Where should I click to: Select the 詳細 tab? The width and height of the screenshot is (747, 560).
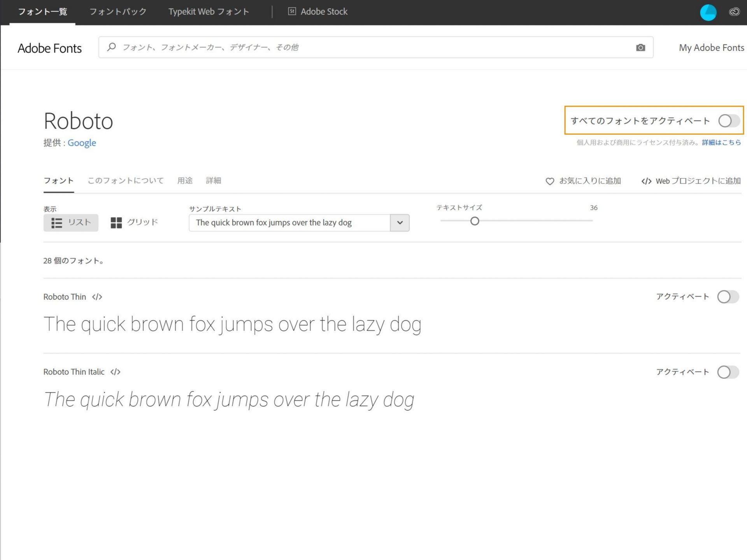coord(214,181)
